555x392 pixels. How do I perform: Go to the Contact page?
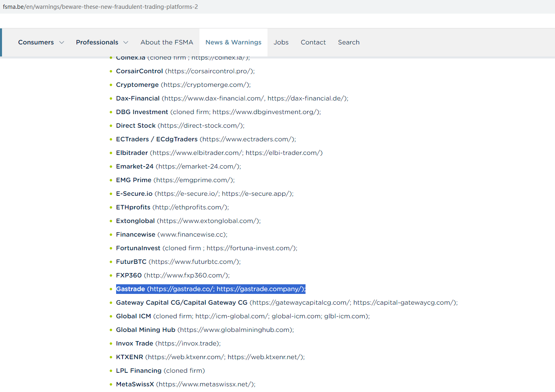313,42
